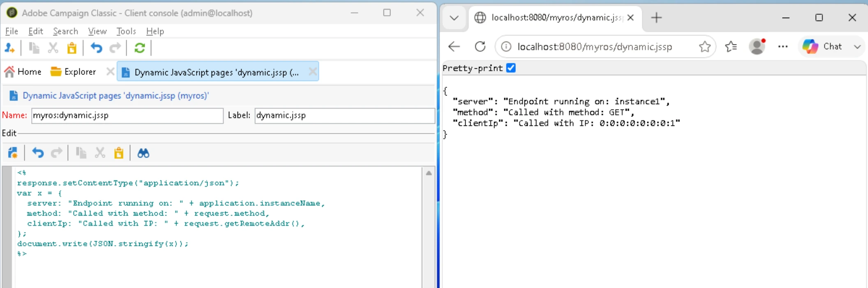Click JSON "clientIp" line in browser
This screenshot has width=868, height=288.
pos(566,123)
